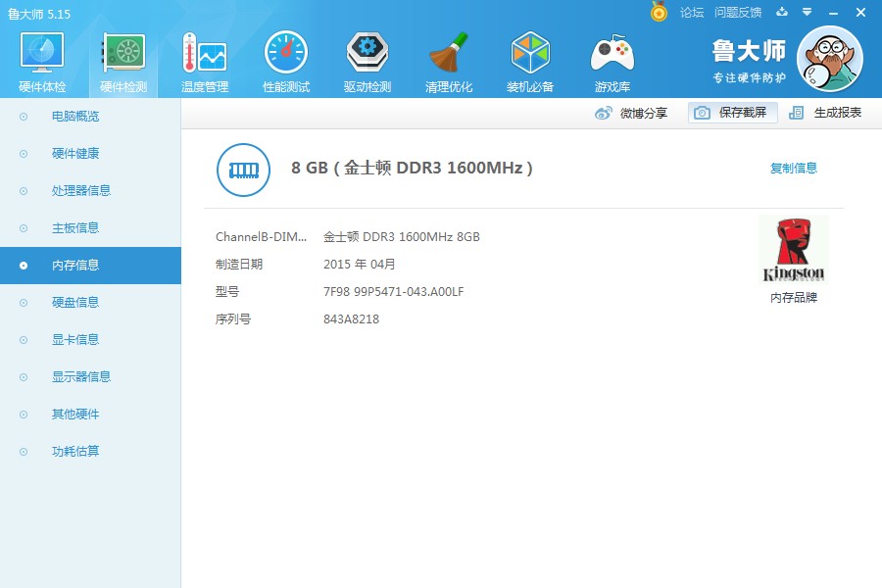
Task: Click the bullet next to 硬盘信息
Action: pos(24,303)
